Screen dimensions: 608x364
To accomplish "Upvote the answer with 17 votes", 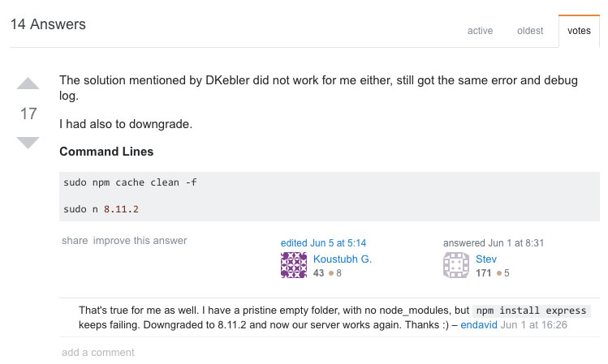I will 28,84.
